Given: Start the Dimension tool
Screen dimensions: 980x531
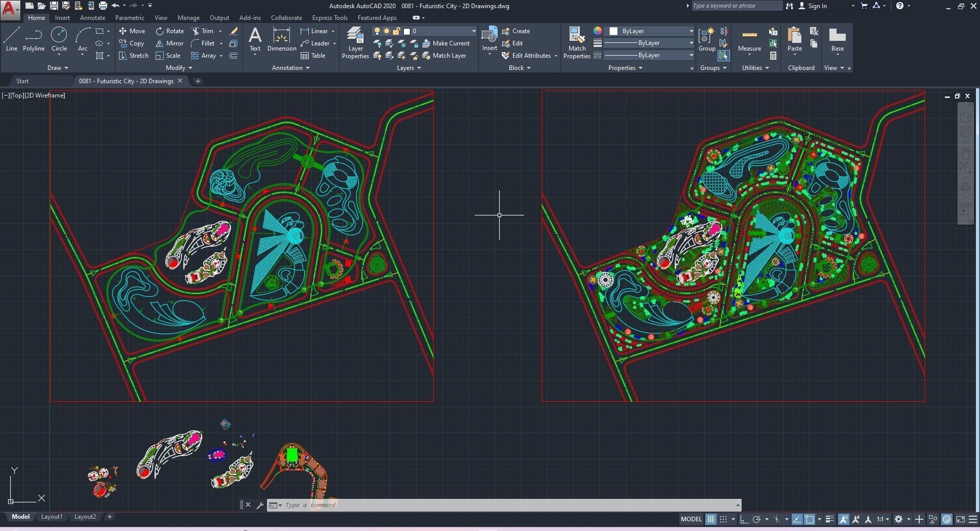Looking at the screenshot, I should pos(282,39).
